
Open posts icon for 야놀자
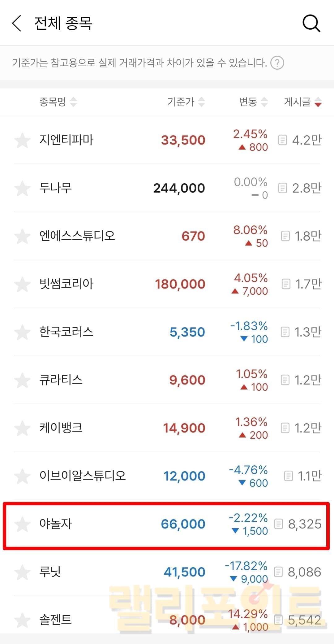[x=279, y=524]
